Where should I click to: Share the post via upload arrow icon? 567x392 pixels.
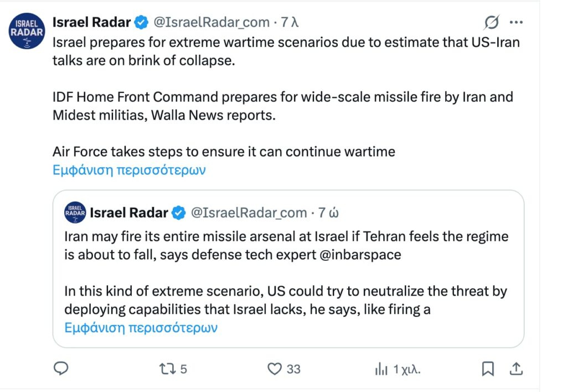click(x=516, y=369)
